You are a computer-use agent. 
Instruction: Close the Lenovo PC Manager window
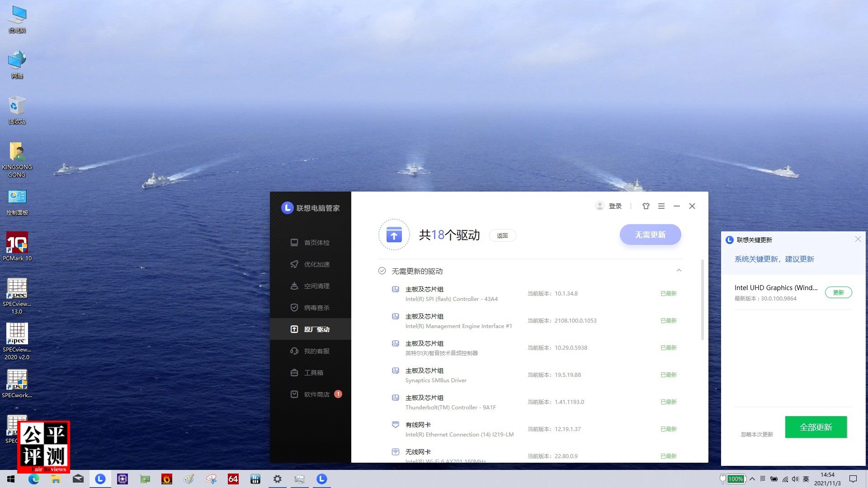click(x=692, y=206)
